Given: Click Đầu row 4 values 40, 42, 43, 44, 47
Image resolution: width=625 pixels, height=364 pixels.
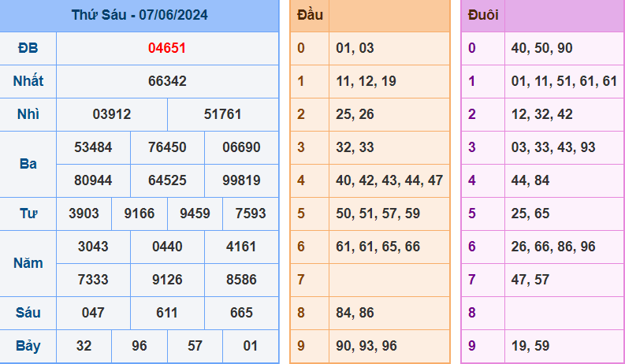Looking at the screenshot, I should point(389,180).
